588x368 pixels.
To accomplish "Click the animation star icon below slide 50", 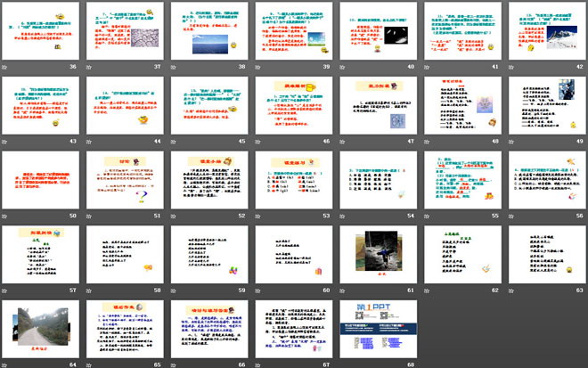I will click(4, 215).
